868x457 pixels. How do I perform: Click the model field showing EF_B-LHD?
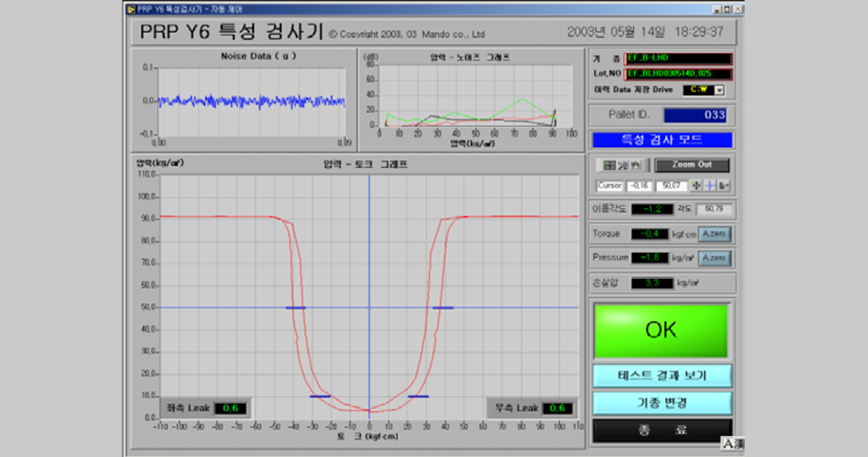click(678, 58)
